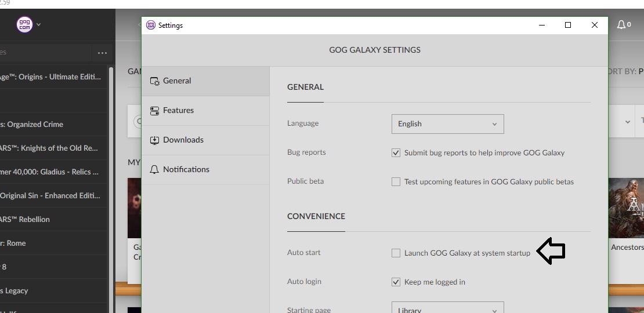
Task: Open the Notifications settings tab
Action: click(205, 169)
